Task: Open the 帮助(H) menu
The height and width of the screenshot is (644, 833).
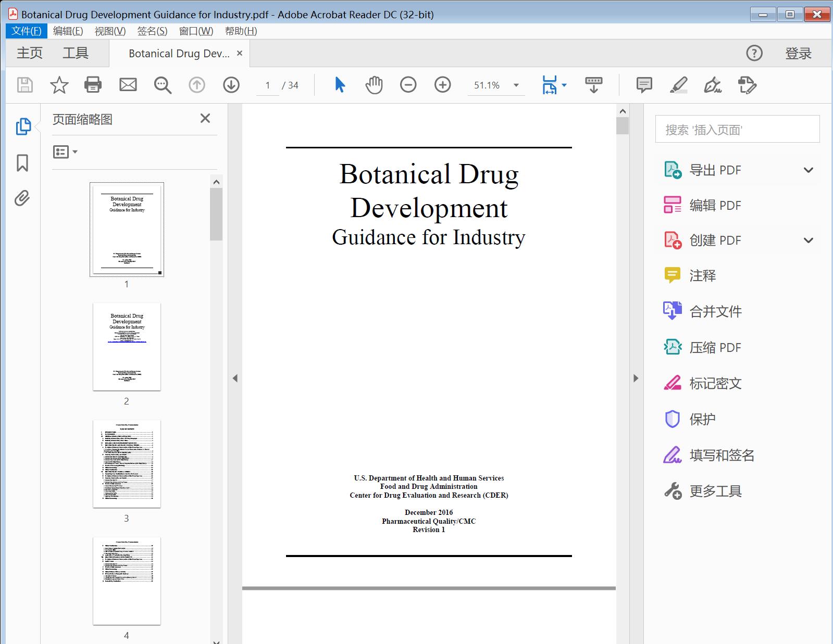Action: point(241,31)
